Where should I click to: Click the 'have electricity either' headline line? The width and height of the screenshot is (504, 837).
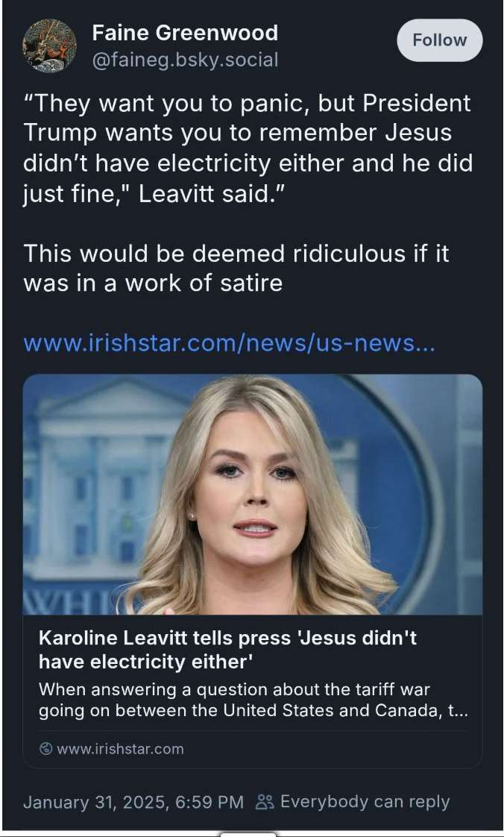point(145,662)
